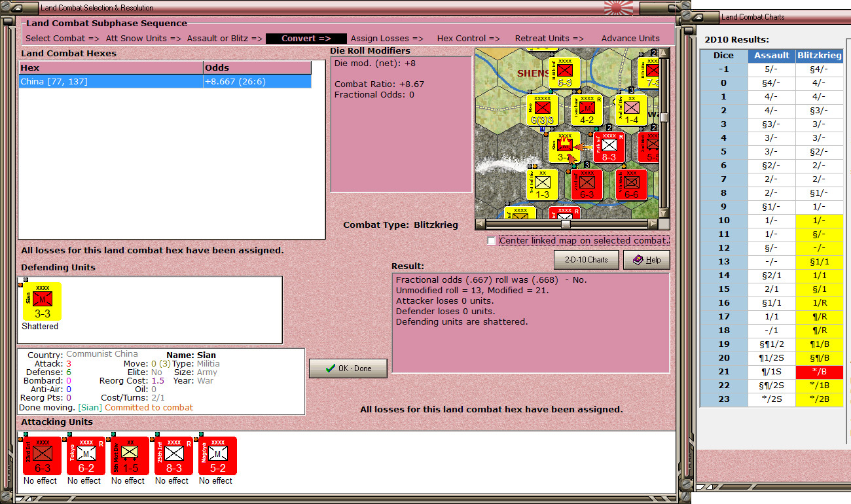Click the Blitzkrieg column header in charts

820,56
